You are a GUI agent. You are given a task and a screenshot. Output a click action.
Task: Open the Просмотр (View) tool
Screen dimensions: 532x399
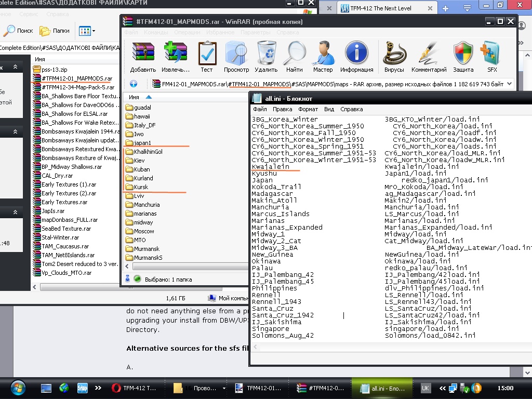(236, 54)
